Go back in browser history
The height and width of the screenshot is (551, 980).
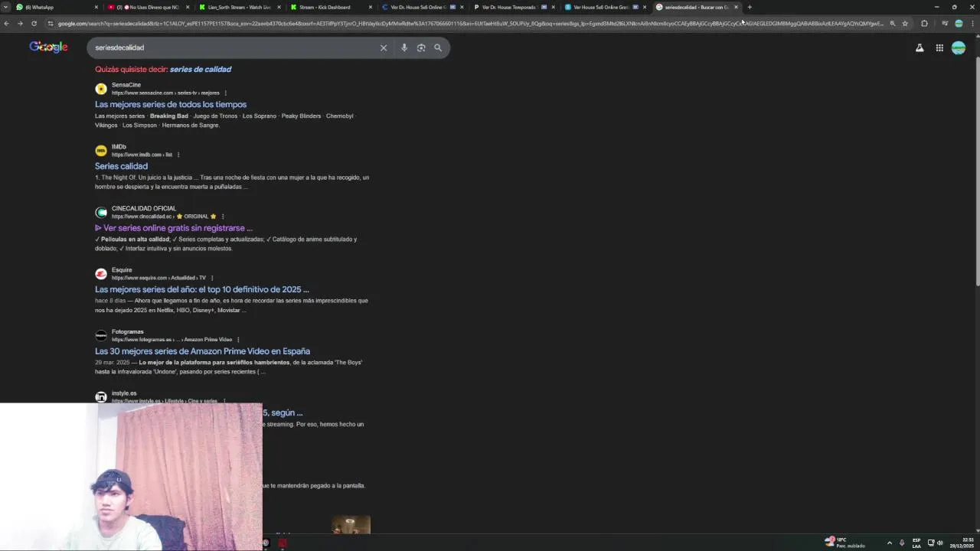[x=6, y=23]
